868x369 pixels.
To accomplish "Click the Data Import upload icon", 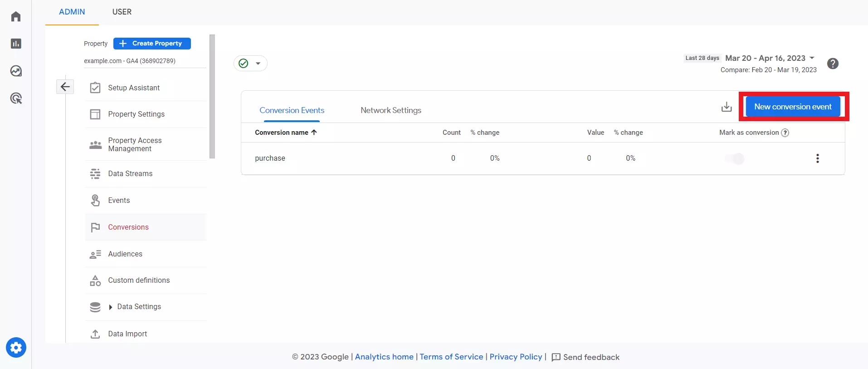I will click(95, 334).
